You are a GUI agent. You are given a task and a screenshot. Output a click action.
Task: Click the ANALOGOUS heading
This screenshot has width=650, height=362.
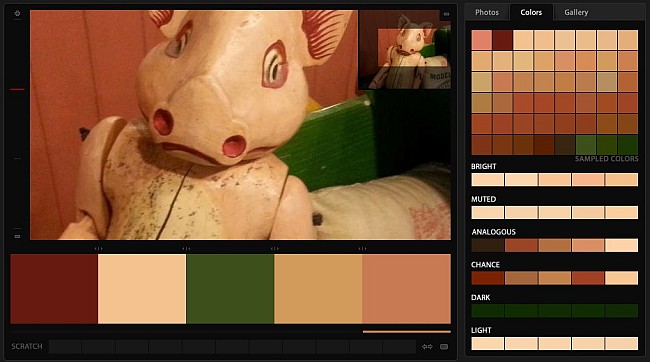pyautogui.click(x=493, y=232)
